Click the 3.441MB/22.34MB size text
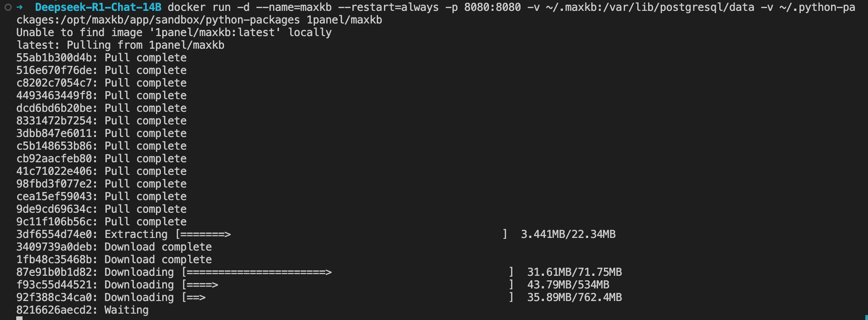Image resolution: width=868 pixels, height=320 pixels. [x=568, y=234]
